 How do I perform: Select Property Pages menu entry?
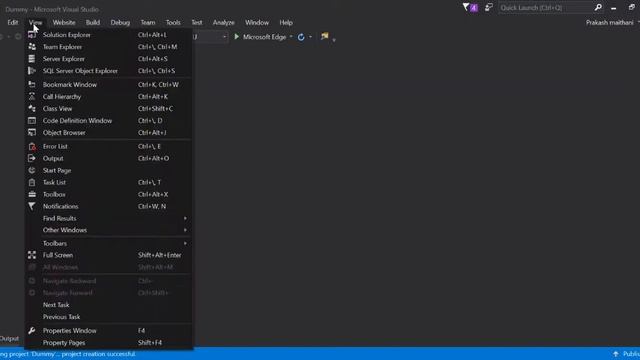point(64,343)
